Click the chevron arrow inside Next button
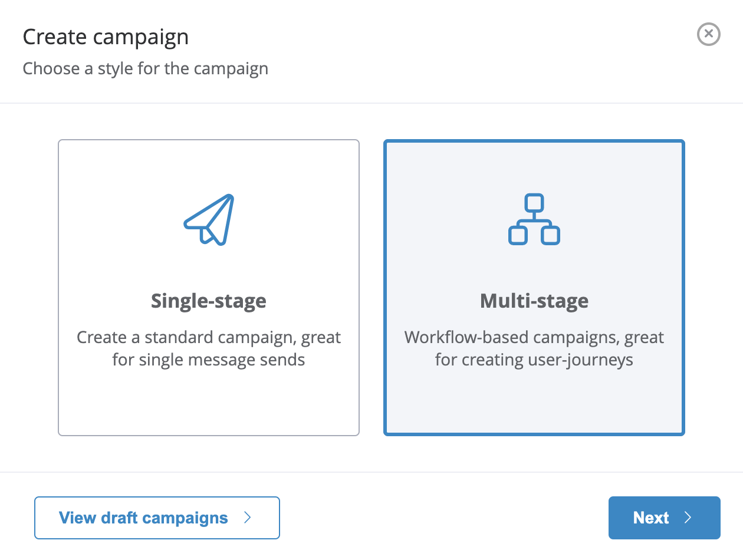The image size is (743, 560). 688,518
